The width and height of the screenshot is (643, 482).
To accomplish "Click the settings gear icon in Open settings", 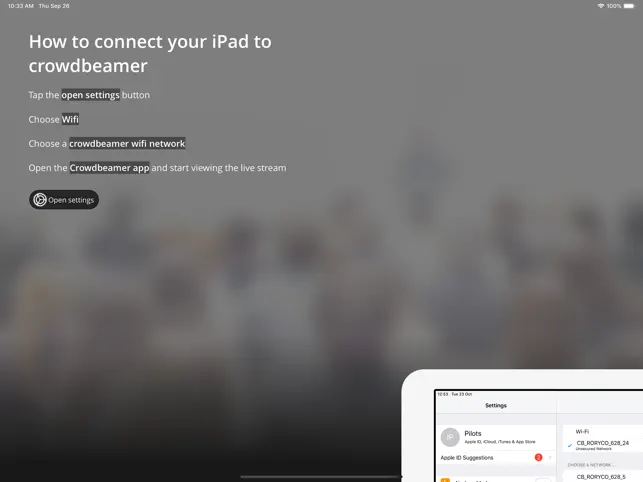I will 40,200.
